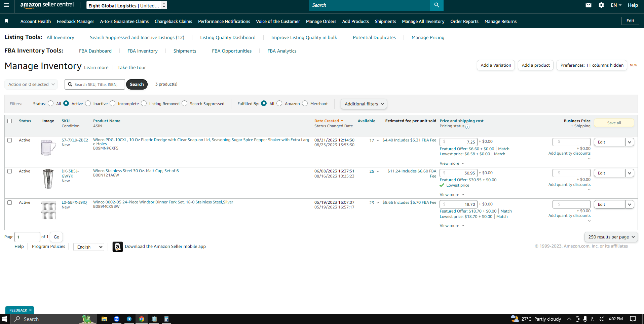The height and width of the screenshot is (324, 644).
Task: Open Edit dropdown arrow for Dinner Fork row
Action: (630, 204)
